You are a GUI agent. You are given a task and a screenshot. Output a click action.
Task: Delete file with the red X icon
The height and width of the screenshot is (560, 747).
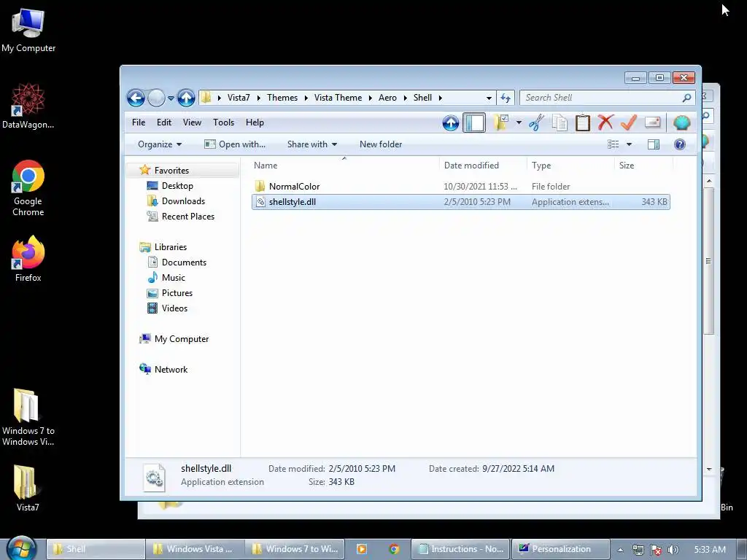(x=605, y=122)
